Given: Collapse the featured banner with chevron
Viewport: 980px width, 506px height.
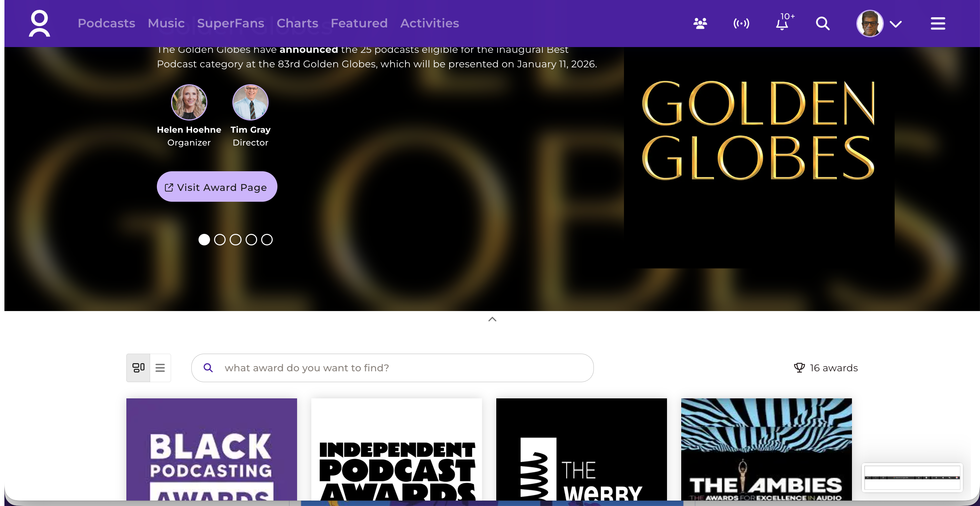Looking at the screenshot, I should [x=492, y=320].
